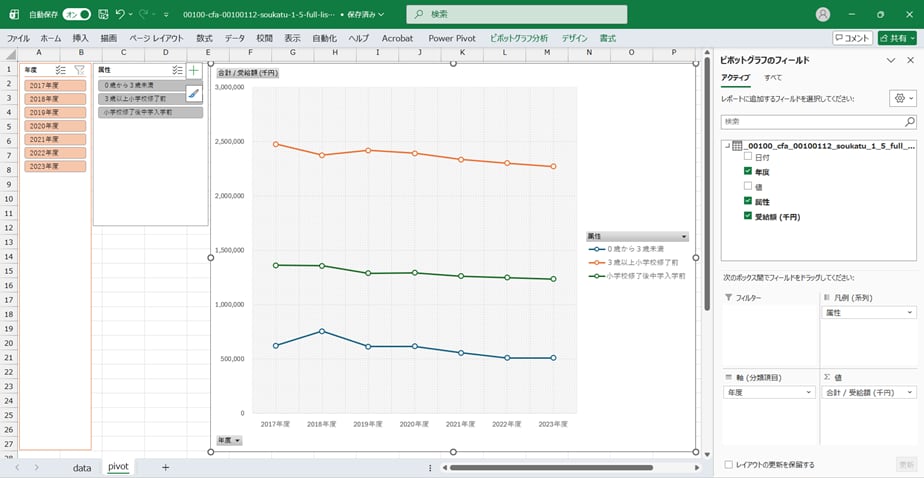Check the 日付 field checkbox
Viewport: 924px width, 478px height.
[x=747, y=157]
